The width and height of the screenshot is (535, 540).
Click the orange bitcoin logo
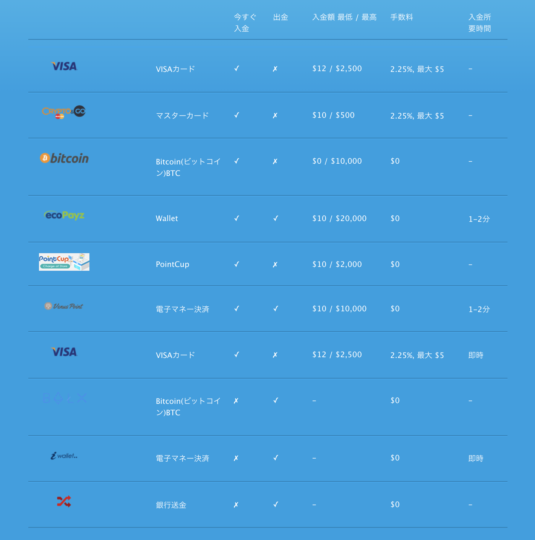tap(64, 158)
